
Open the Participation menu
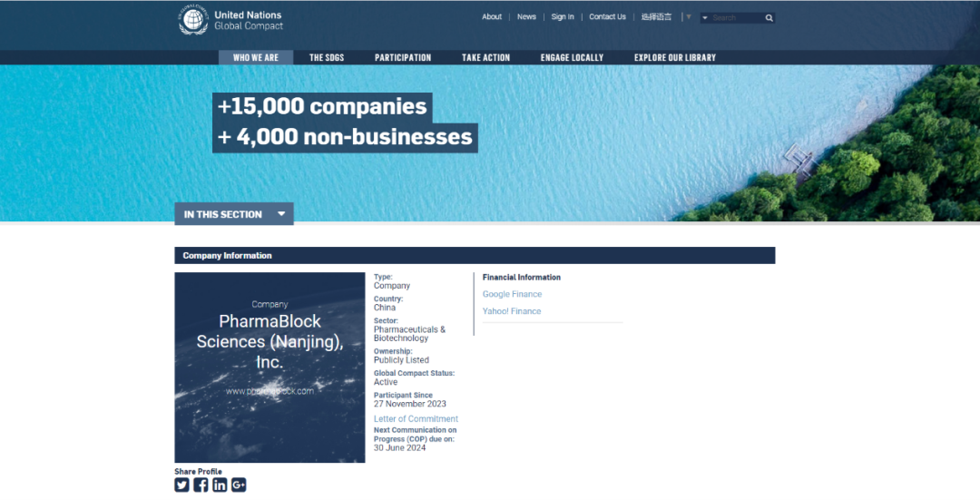click(403, 57)
